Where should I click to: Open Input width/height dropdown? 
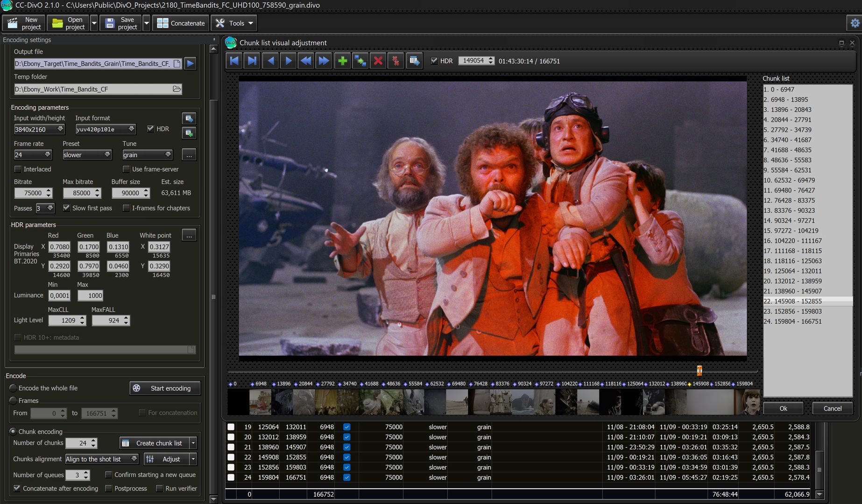pos(39,129)
